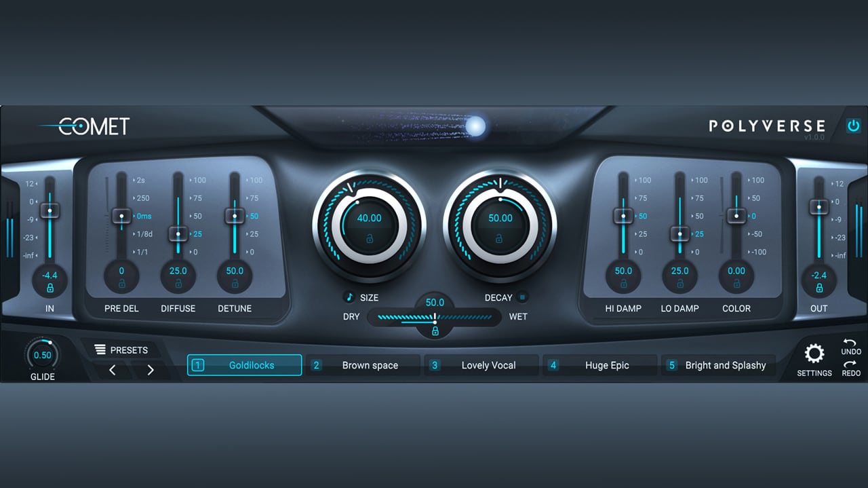Click the OUT value -2.4
868x488 pixels.
pos(819,275)
